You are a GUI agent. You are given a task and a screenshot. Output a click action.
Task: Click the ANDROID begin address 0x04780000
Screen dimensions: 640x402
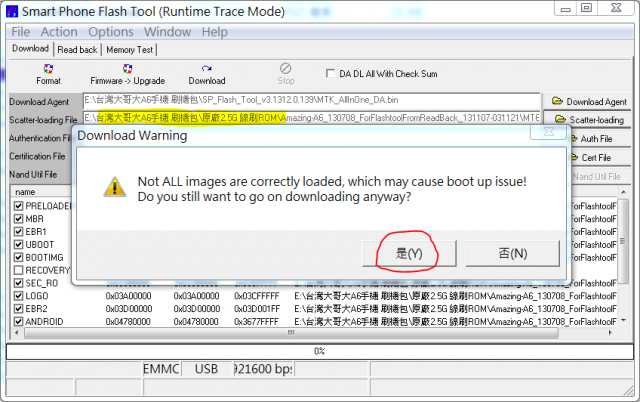(129, 322)
